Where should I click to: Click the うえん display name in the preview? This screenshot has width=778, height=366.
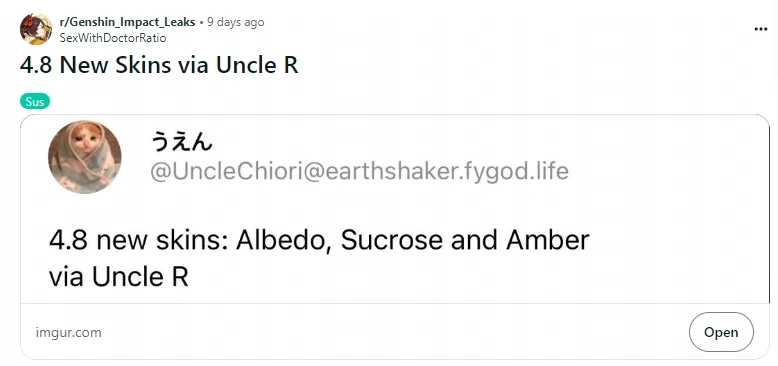(x=181, y=141)
